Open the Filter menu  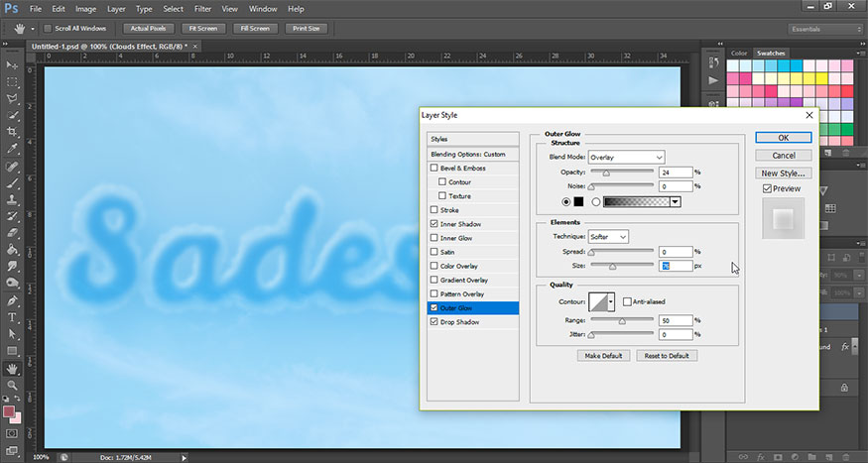(x=202, y=9)
